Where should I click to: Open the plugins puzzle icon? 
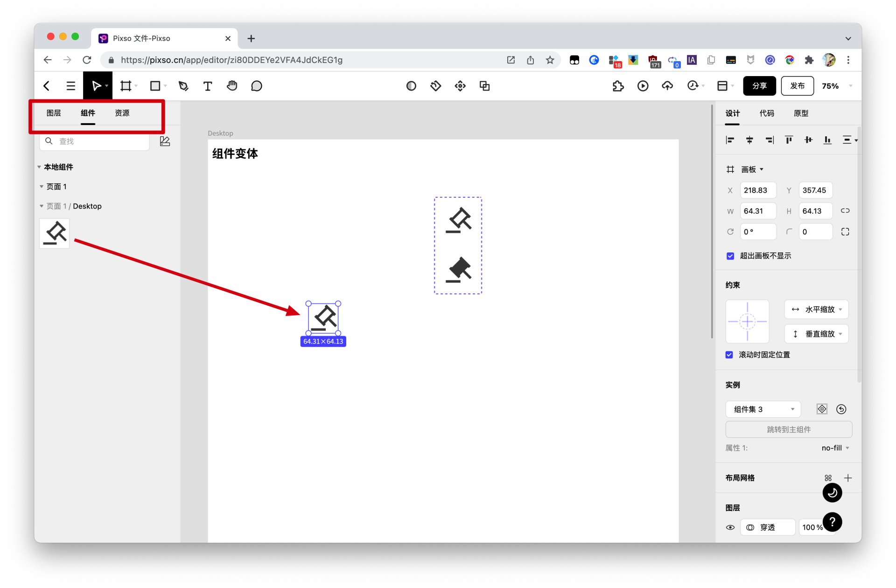click(x=618, y=86)
